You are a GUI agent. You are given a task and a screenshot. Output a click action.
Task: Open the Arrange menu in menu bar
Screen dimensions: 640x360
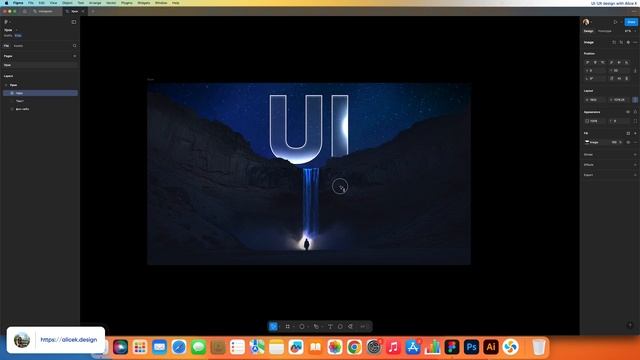point(95,3)
